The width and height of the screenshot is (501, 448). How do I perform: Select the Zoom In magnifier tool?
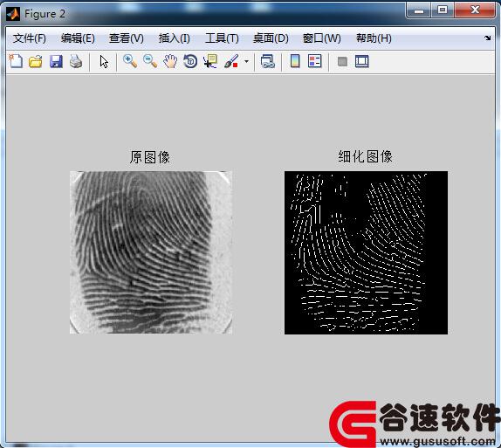(x=130, y=61)
